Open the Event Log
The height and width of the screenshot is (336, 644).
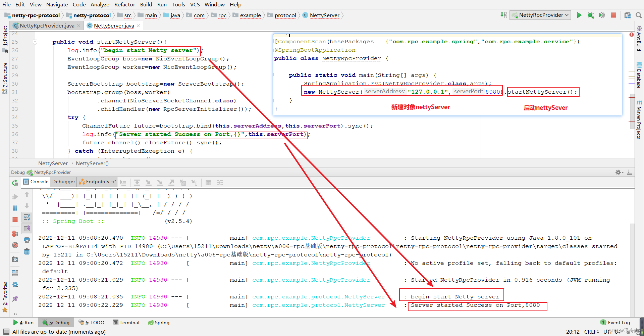point(615,323)
